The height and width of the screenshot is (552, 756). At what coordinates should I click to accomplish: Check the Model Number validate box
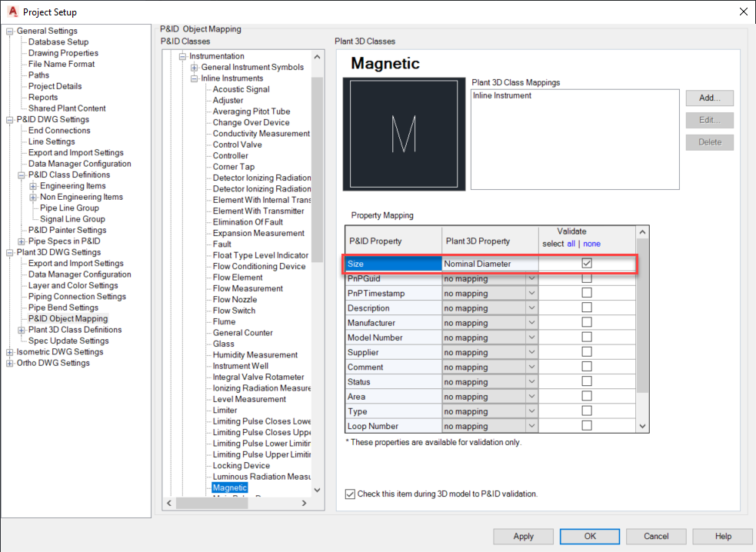587,337
